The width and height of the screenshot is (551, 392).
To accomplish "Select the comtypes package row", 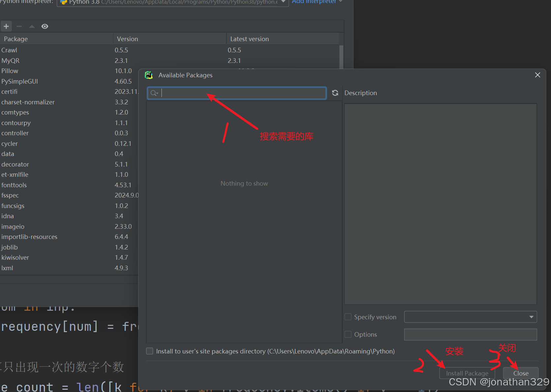I will tap(69, 112).
